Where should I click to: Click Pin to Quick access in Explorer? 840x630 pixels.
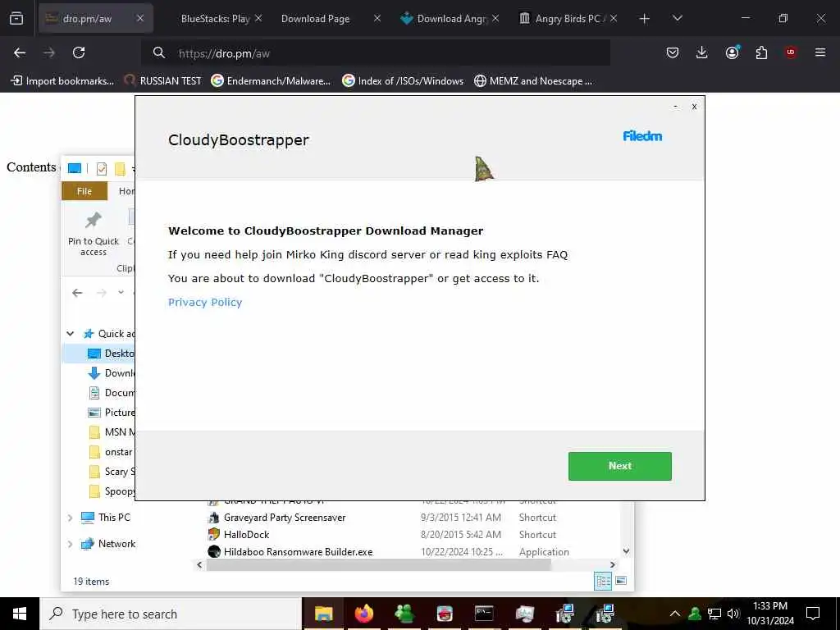[94, 234]
